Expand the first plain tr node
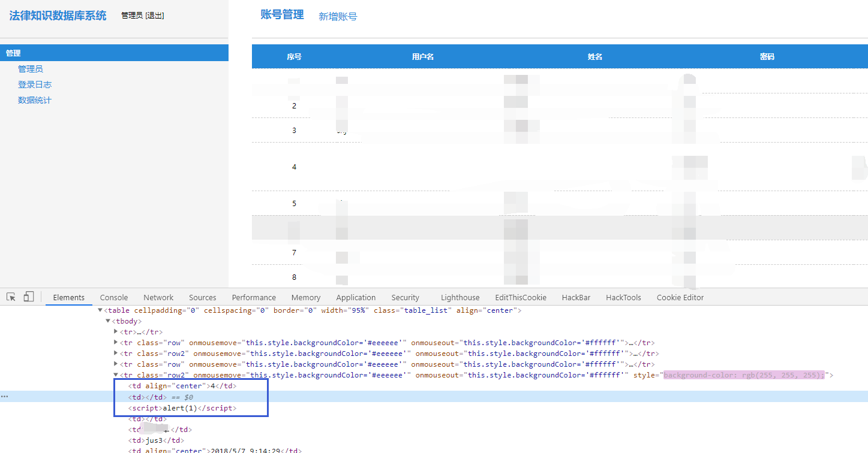 [116, 332]
